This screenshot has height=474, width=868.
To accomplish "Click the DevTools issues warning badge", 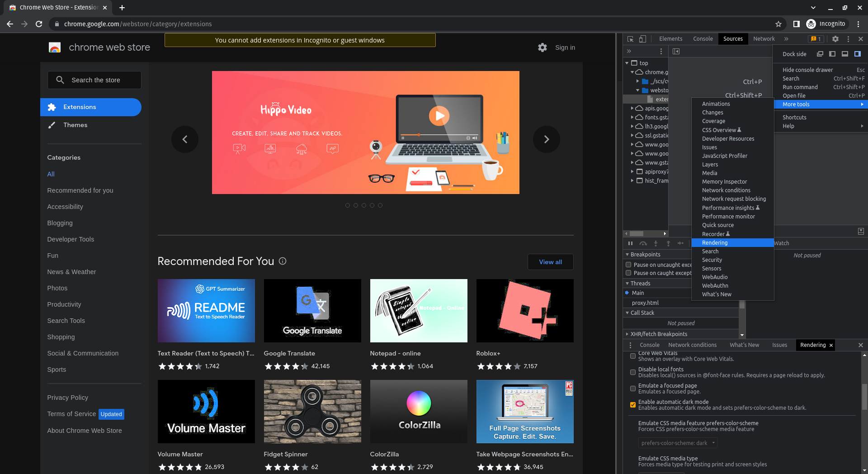I will [x=816, y=39].
